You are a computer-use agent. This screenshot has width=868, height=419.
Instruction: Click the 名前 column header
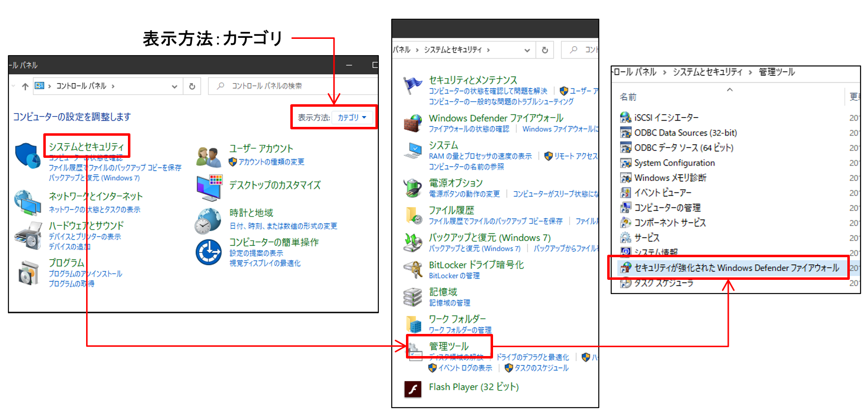tap(628, 97)
